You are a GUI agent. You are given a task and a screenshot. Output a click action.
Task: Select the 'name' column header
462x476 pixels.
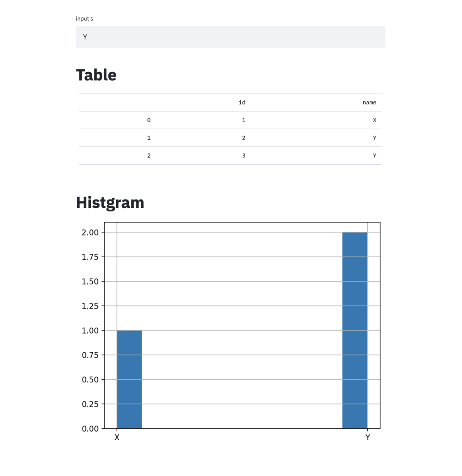point(369,102)
